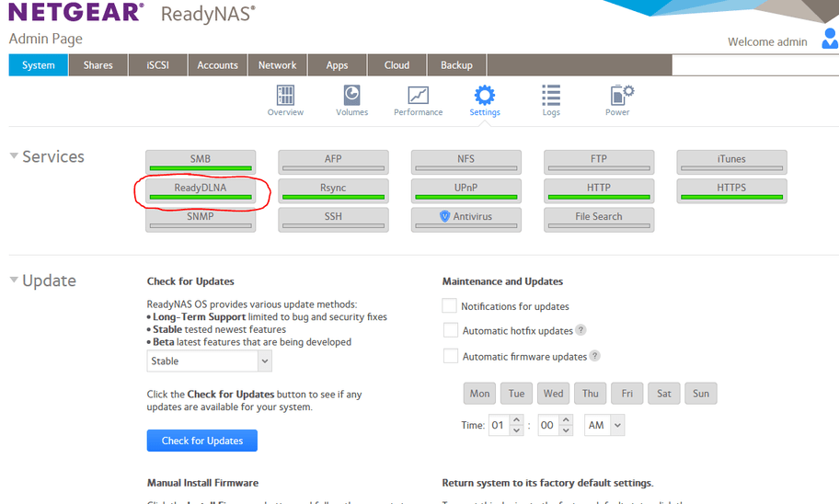Toggle the ReadyDLNA service
This screenshot has height=504, width=839.
pyautogui.click(x=201, y=190)
